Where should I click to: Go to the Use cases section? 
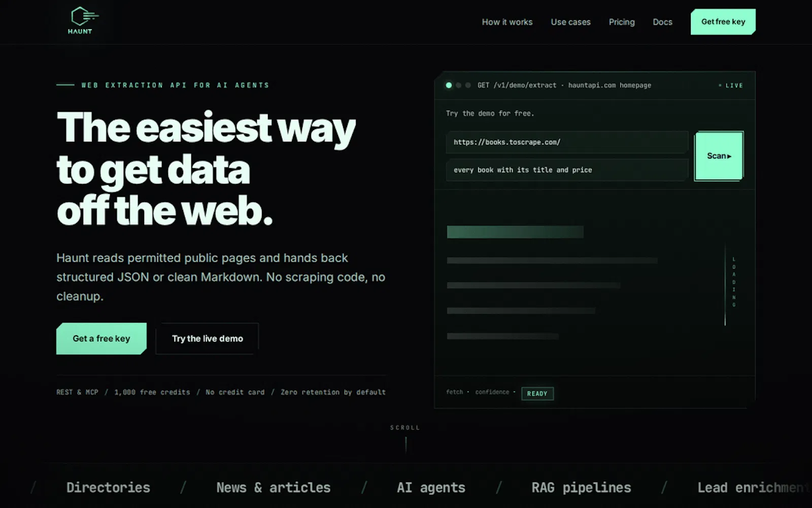tap(570, 22)
